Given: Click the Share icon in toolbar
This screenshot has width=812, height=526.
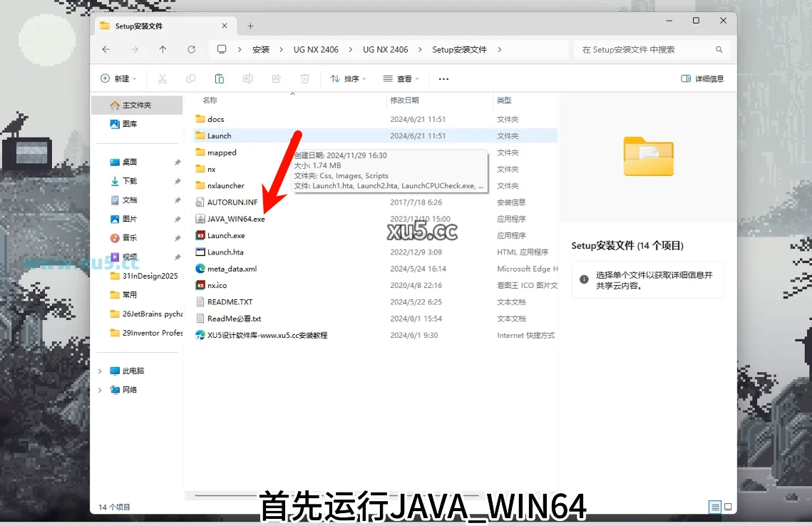Looking at the screenshot, I should click(x=276, y=78).
